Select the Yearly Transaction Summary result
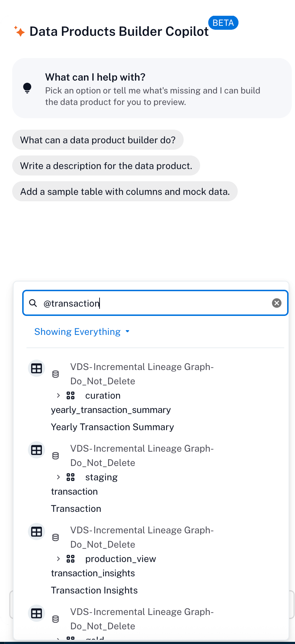295x644 pixels. (112, 427)
